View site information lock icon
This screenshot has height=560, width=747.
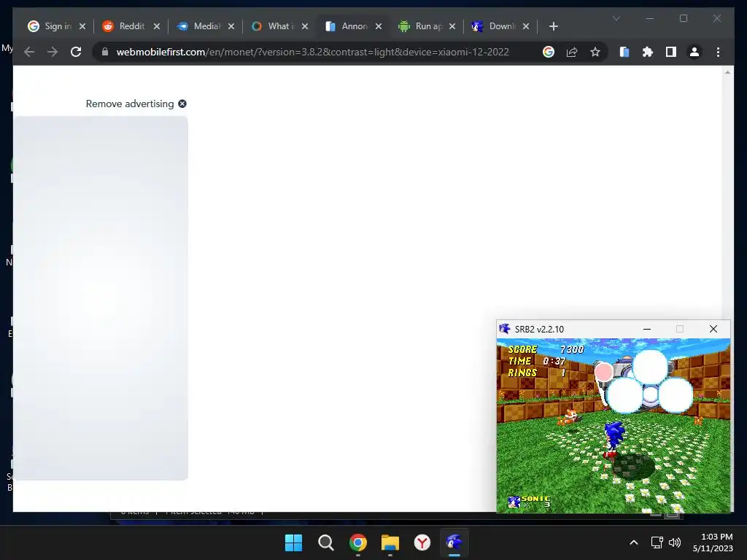(x=105, y=52)
